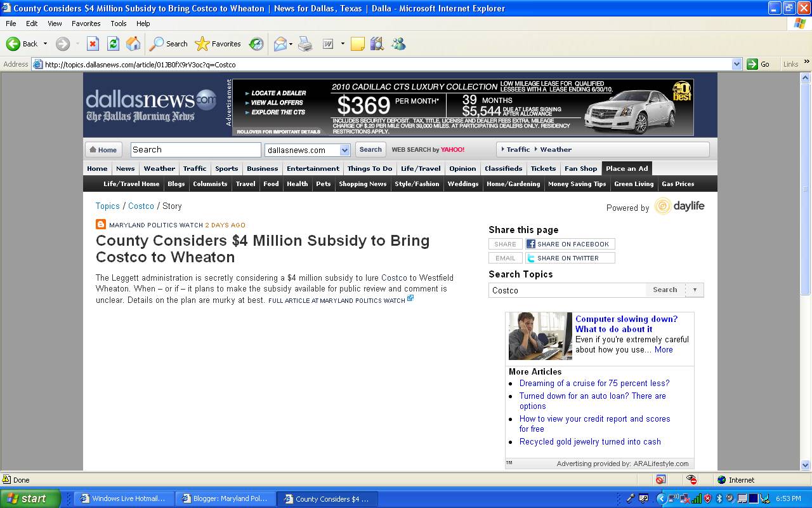Image resolution: width=812 pixels, height=508 pixels.
Task: Click the Search button beside dallasnews.com dropdown
Action: tap(370, 150)
